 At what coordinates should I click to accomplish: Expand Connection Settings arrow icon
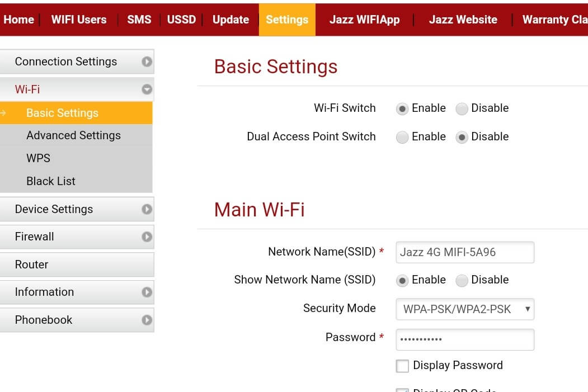click(x=147, y=62)
